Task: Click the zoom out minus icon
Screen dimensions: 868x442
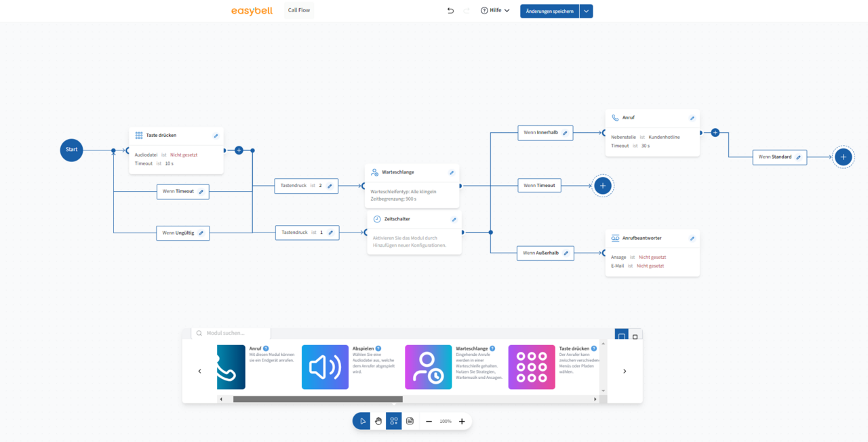Action: 429,421
